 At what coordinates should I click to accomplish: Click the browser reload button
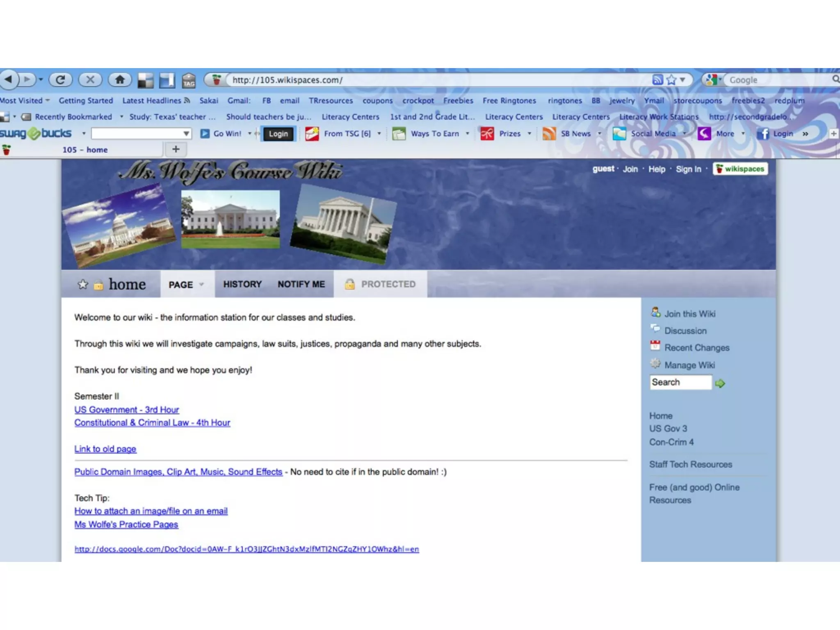tap(60, 80)
